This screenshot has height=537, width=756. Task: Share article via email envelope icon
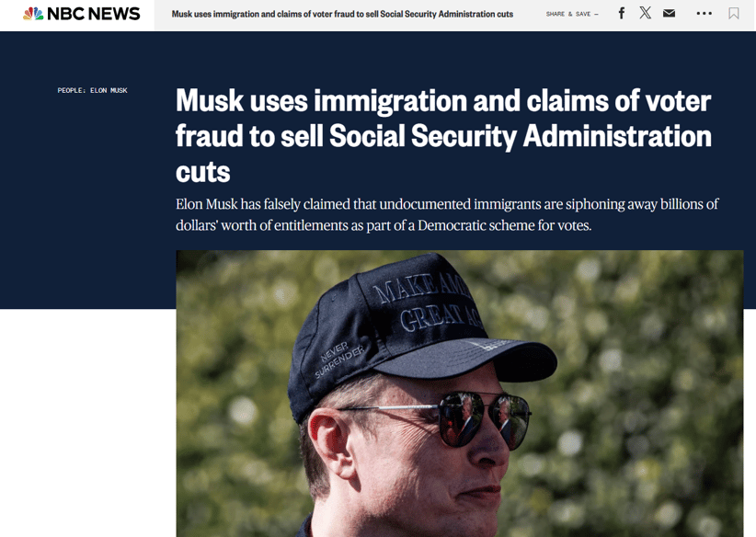coord(669,14)
